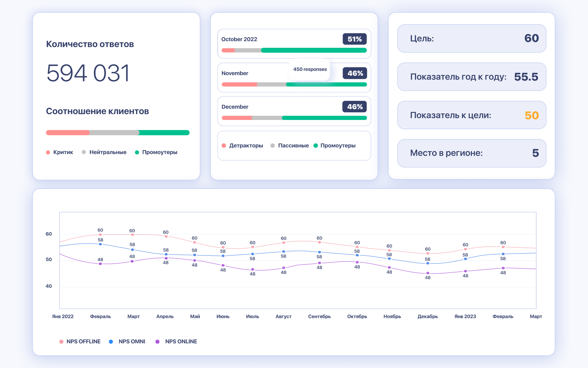The width and height of the screenshot is (588, 368).
Task: Click the Янв 2023 label on chart axis
Action: pos(465,316)
